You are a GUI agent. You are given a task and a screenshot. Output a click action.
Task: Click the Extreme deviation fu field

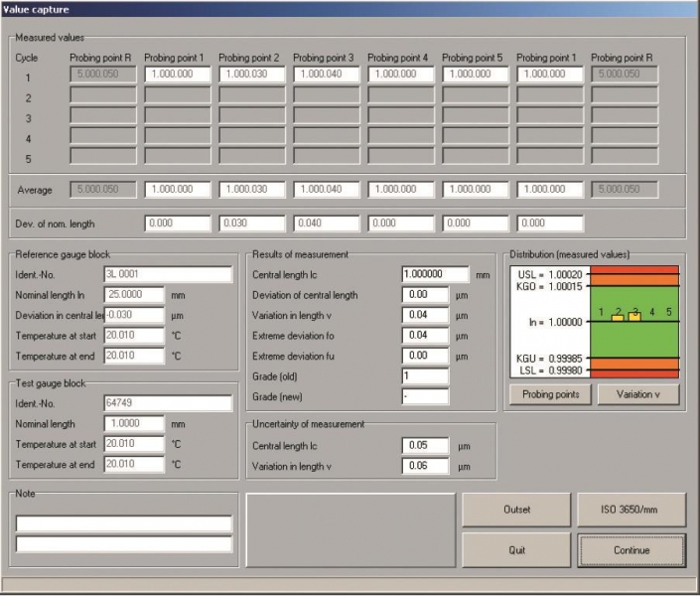coord(425,356)
